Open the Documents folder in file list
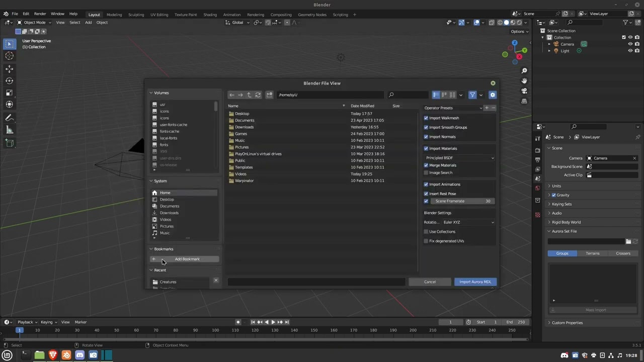Viewport: 644px width, 362px height. pos(245,121)
